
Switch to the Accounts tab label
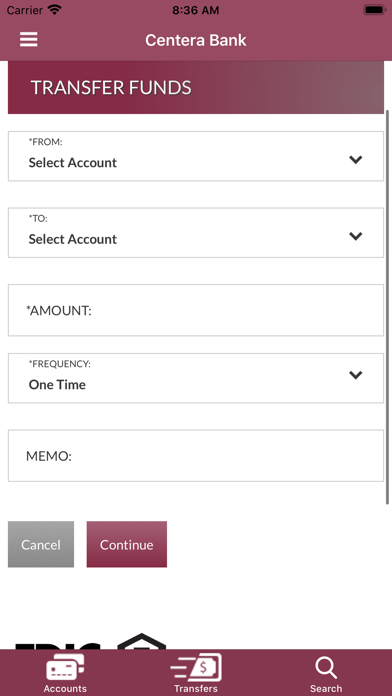pos(65,688)
